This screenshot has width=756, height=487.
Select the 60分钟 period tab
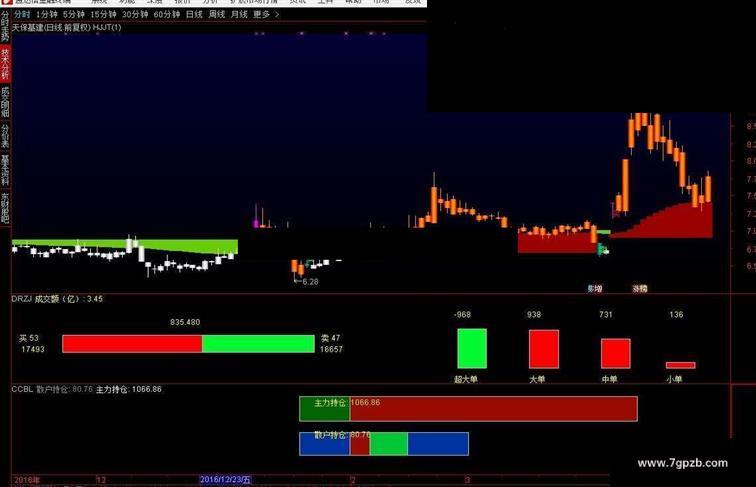pyautogui.click(x=167, y=14)
